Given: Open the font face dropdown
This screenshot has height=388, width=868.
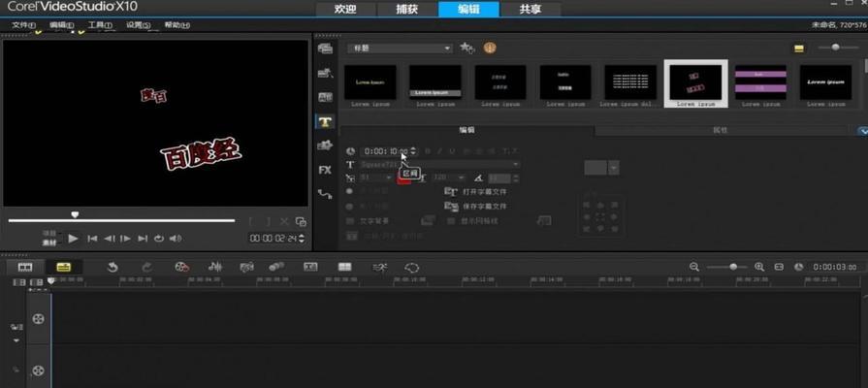Looking at the screenshot, I should point(439,164).
